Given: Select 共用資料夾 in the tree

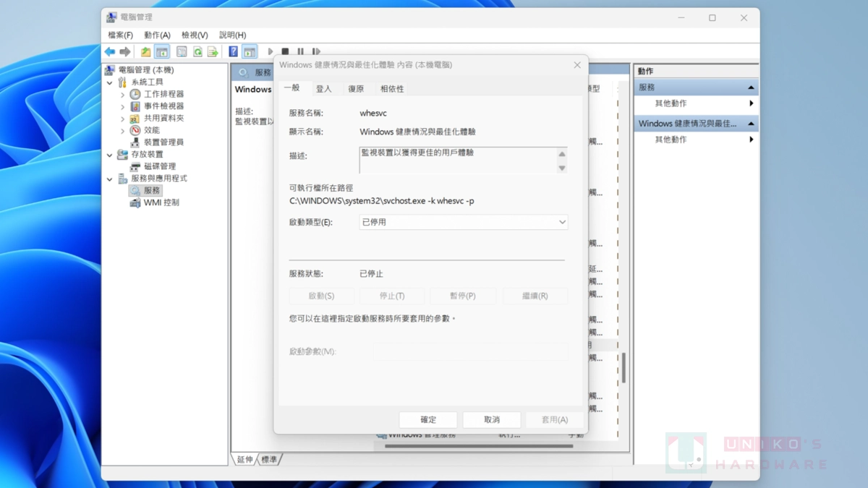Looking at the screenshot, I should pyautogui.click(x=163, y=118).
